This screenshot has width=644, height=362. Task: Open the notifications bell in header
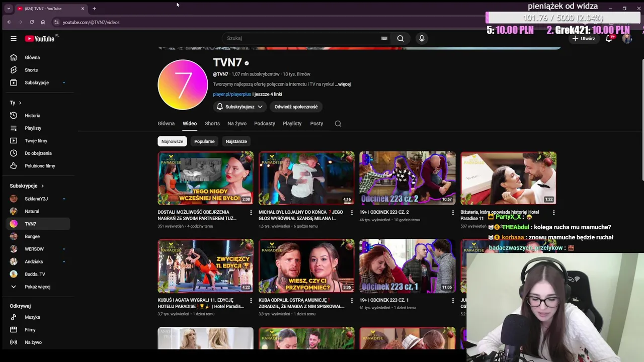point(609,39)
